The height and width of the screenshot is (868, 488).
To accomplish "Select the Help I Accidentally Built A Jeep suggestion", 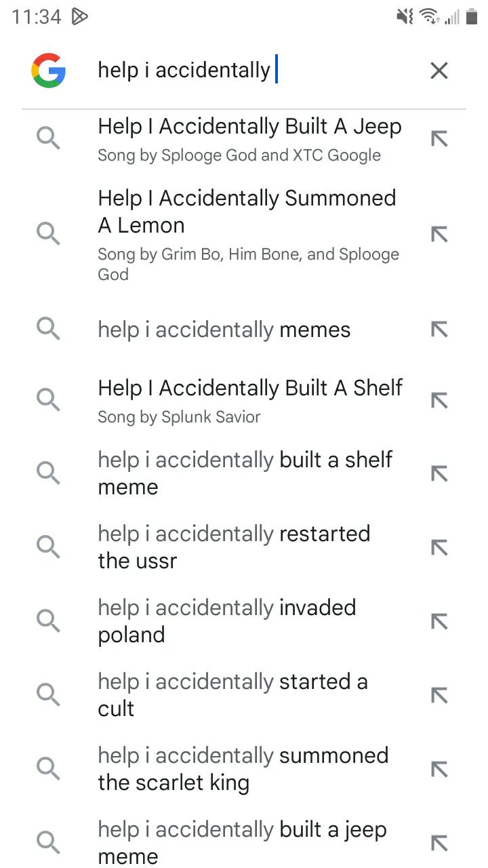I will [250, 126].
